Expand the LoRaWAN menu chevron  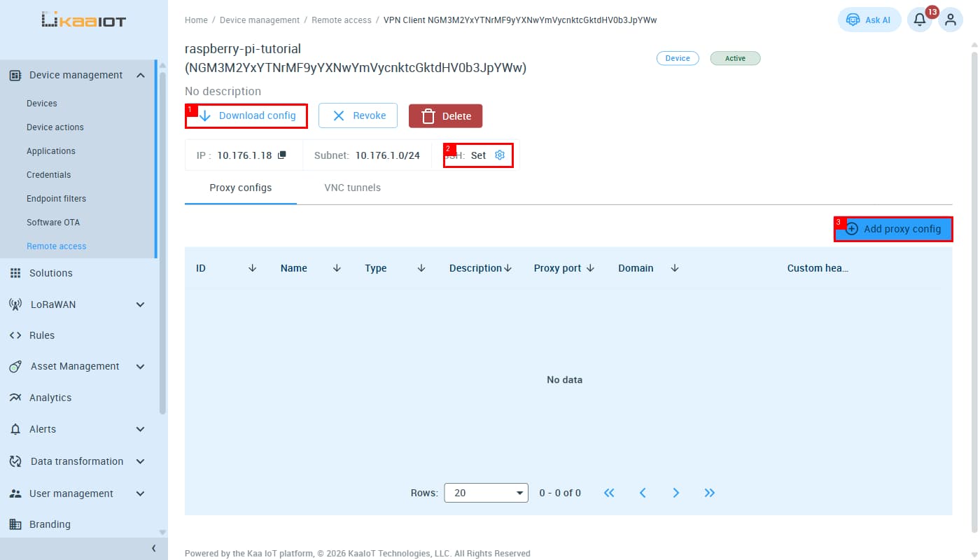point(141,304)
